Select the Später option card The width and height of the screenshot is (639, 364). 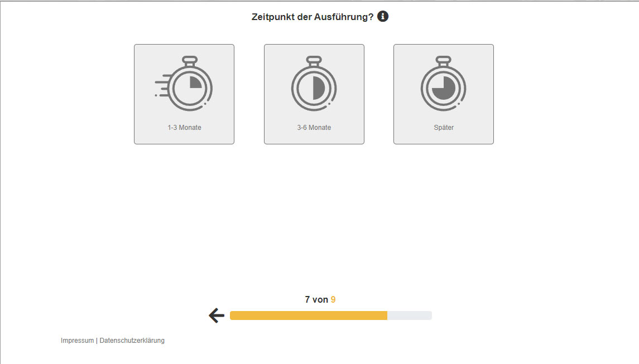click(x=443, y=94)
